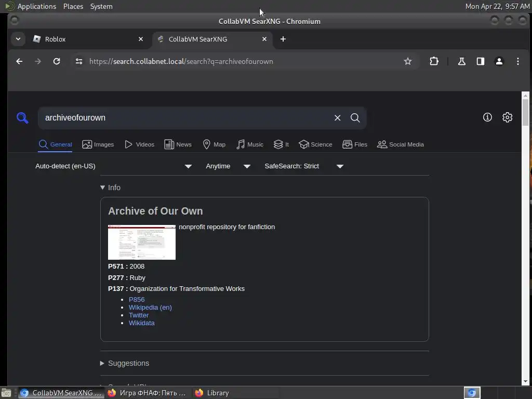532x399 pixels.
Task: Switch to the Videos category
Action: (x=139, y=144)
